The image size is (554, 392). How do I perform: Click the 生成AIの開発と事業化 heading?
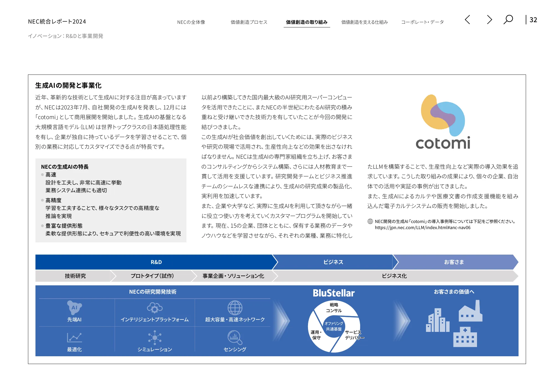[68, 86]
